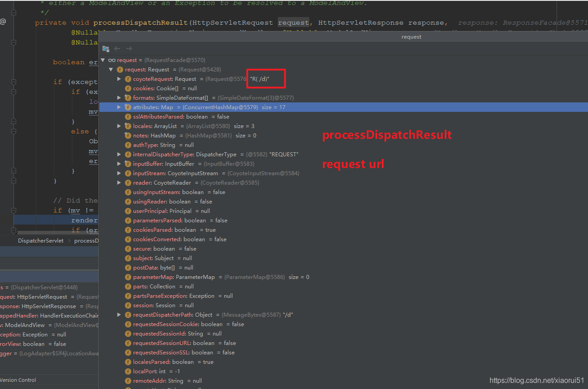Click the "R( /d)" coyoteRequest value
588x389 pixels.
coord(259,79)
